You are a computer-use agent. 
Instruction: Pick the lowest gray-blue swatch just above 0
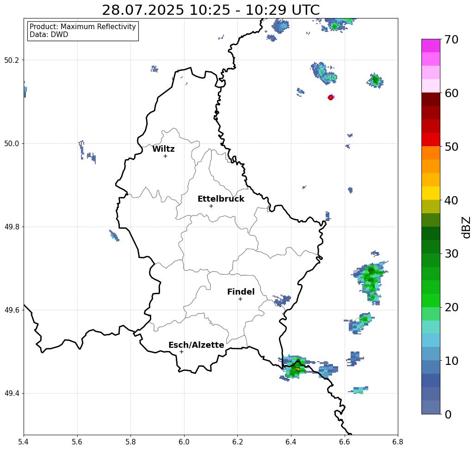tap(431, 407)
